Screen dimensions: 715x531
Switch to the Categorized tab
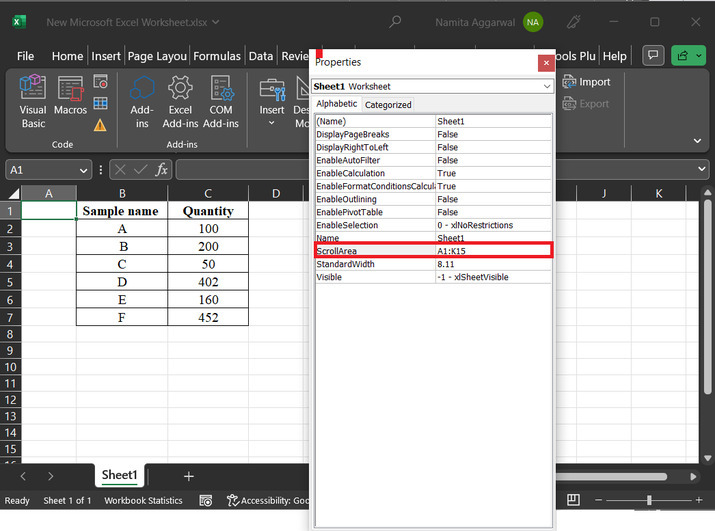coord(388,104)
